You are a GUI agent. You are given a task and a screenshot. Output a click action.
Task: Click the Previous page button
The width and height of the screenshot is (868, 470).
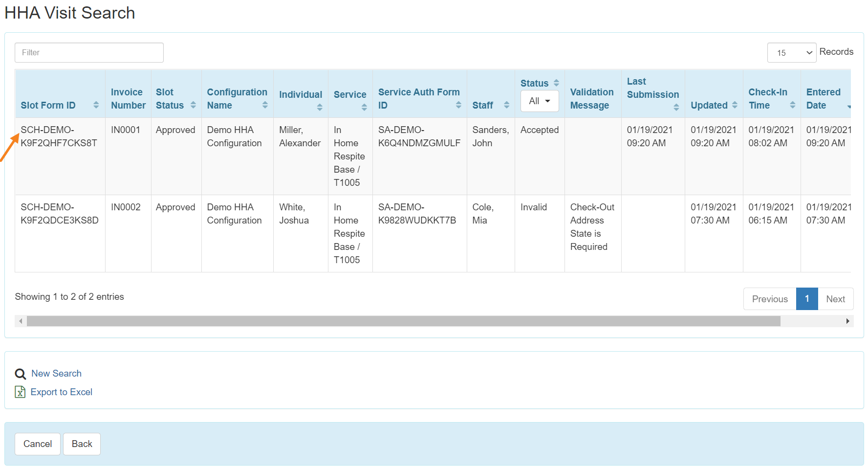point(769,299)
